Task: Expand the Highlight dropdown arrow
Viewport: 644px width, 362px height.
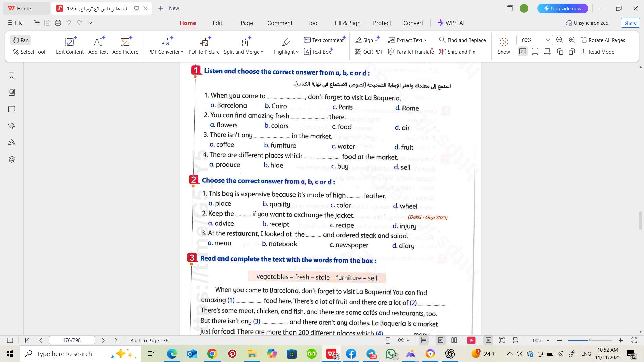Action: 297,52
